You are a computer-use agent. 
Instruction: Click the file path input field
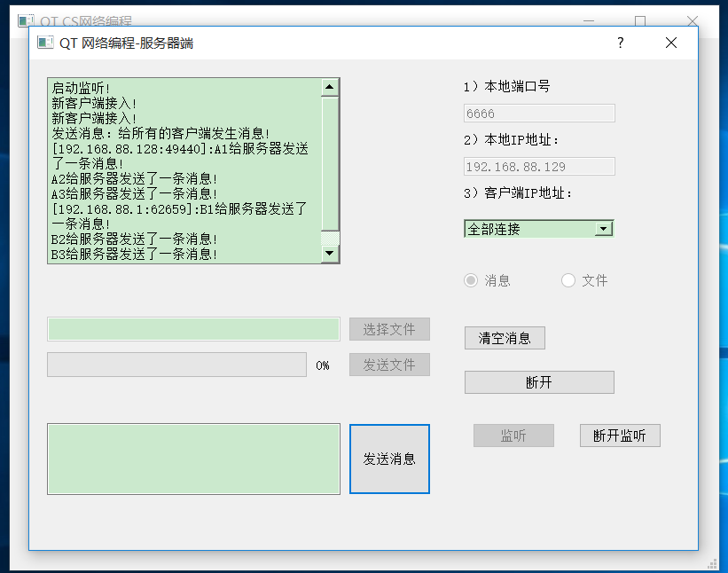pos(192,328)
